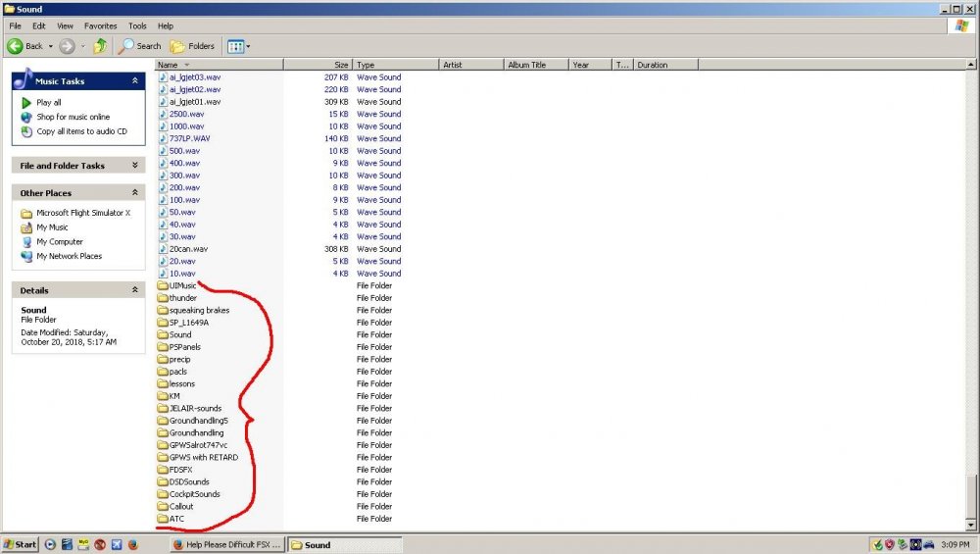The height and width of the screenshot is (554, 980).
Task: Select the SP_L1649A folder icon
Action: 163,323
